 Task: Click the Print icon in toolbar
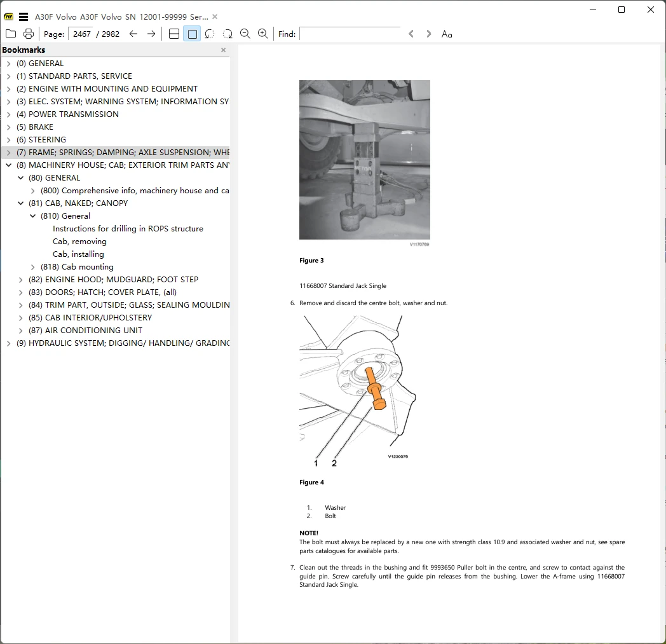[x=29, y=34]
